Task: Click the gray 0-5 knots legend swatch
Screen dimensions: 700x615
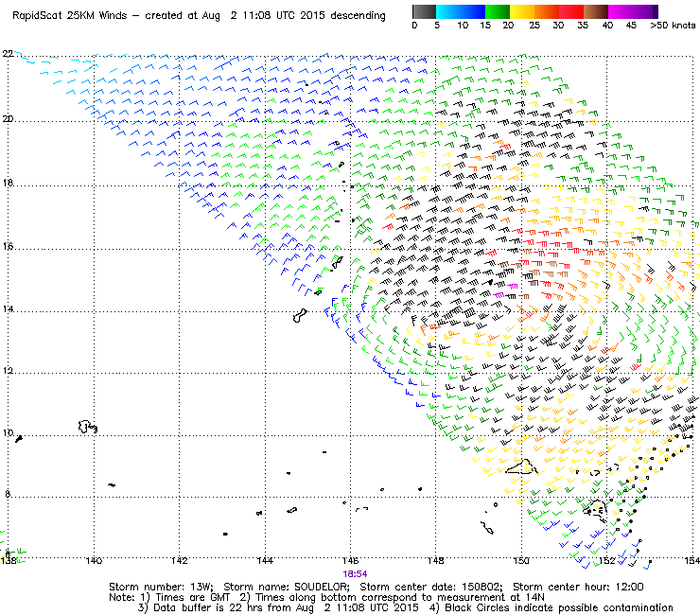Action: click(424, 11)
